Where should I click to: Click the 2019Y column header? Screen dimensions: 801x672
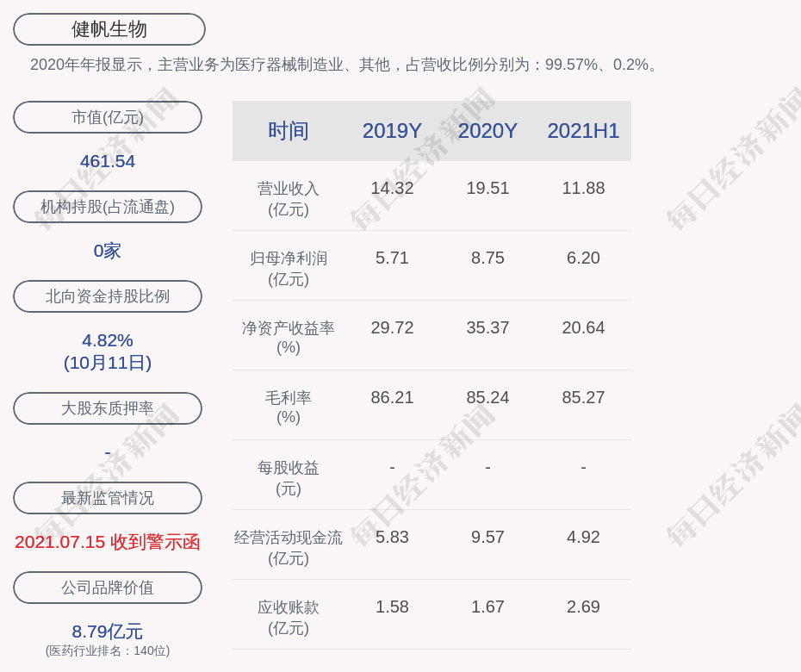tap(392, 131)
